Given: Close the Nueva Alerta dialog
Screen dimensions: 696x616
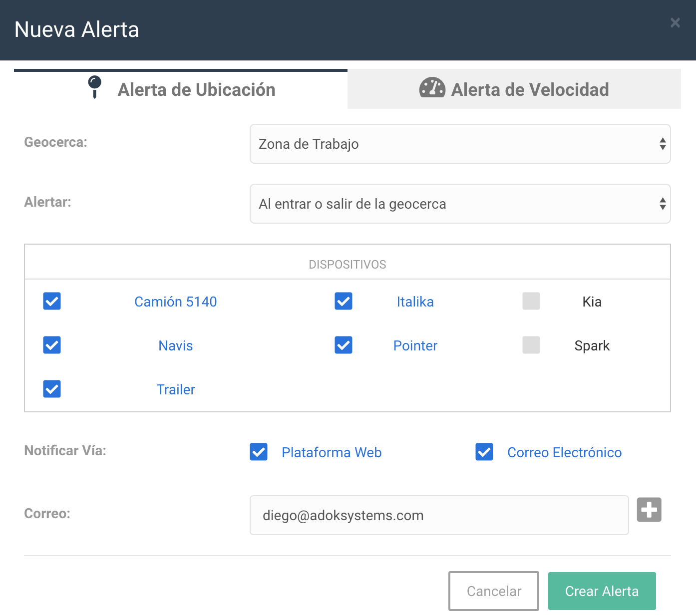Looking at the screenshot, I should [675, 23].
